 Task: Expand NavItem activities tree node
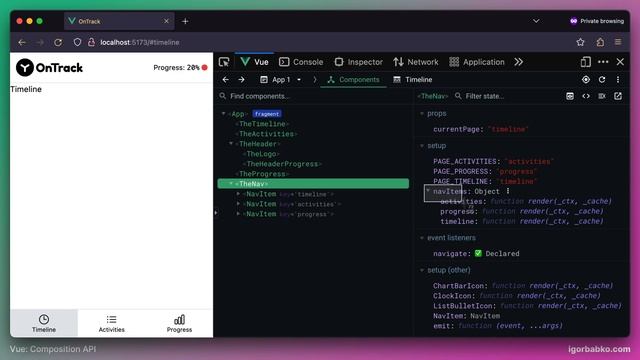pyautogui.click(x=238, y=204)
